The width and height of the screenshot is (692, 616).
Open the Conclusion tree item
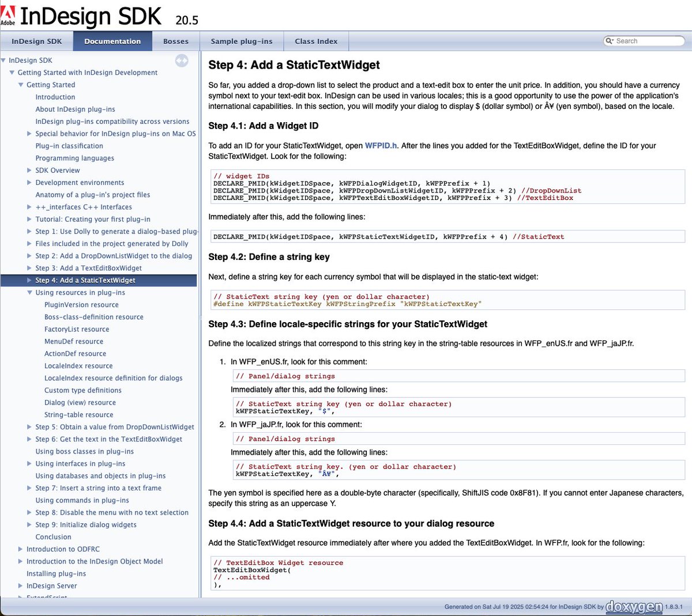(x=54, y=537)
